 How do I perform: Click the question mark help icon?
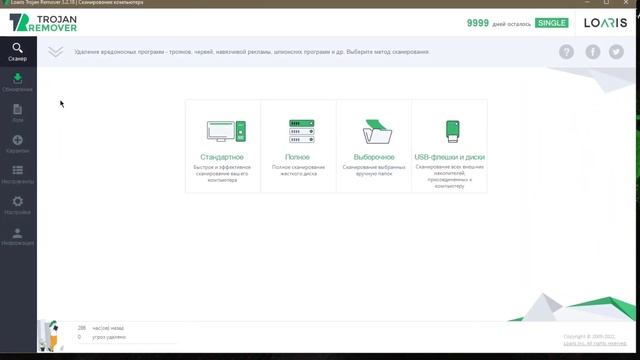pos(566,52)
